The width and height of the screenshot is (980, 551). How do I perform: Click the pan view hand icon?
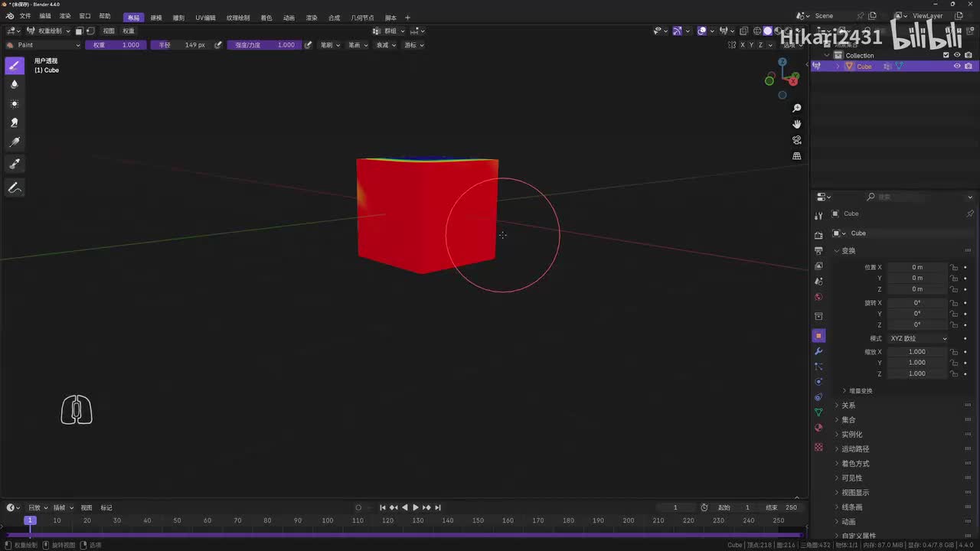(797, 124)
